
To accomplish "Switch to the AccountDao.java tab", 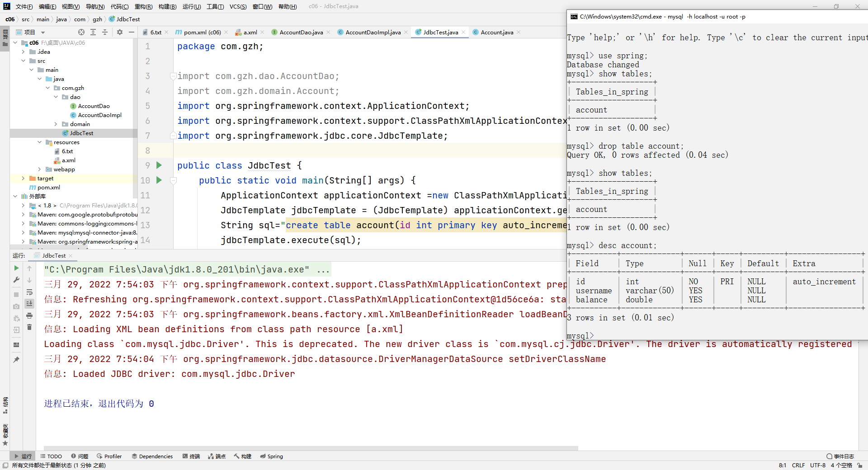I will tap(301, 32).
